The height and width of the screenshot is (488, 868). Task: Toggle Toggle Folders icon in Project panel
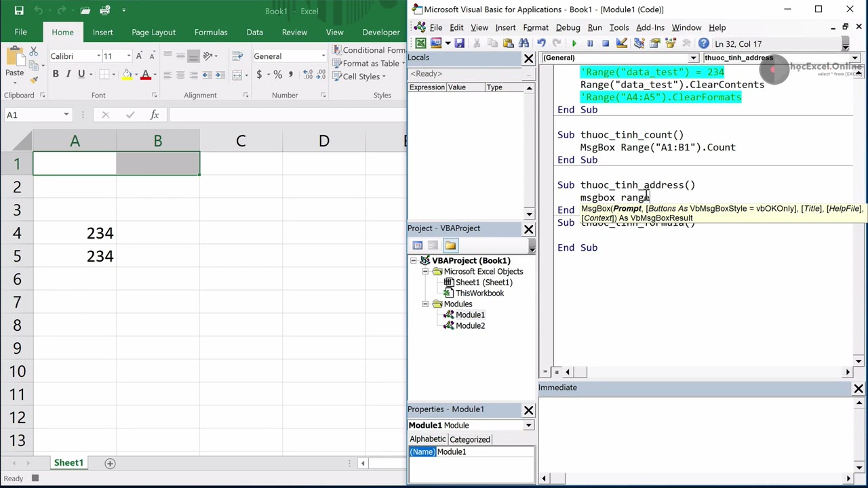(450, 245)
